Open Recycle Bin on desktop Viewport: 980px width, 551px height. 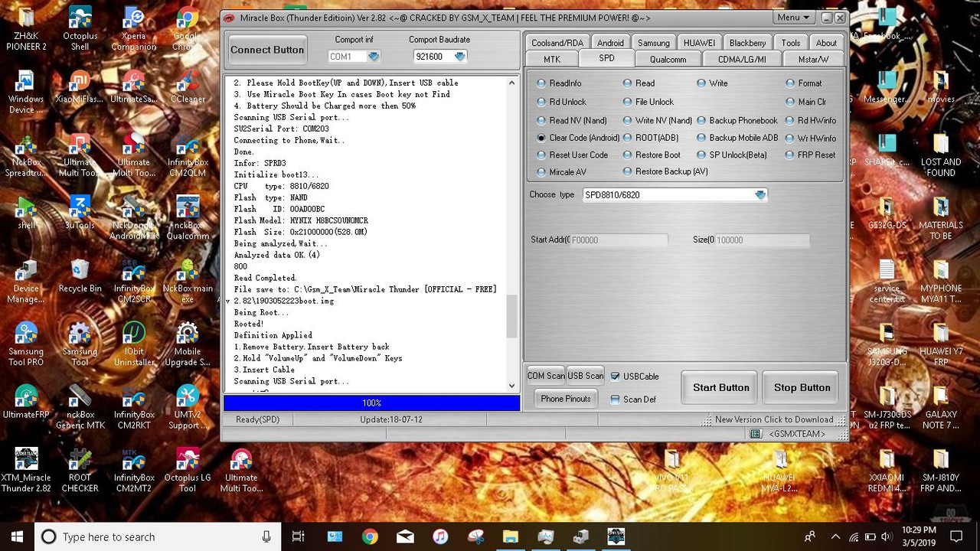[x=80, y=276]
